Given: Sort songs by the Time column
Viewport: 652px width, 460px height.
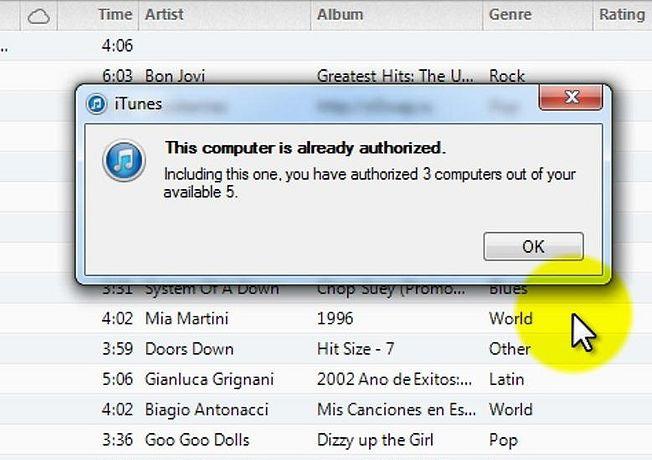Looking at the screenshot, I should (x=115, y=15).
